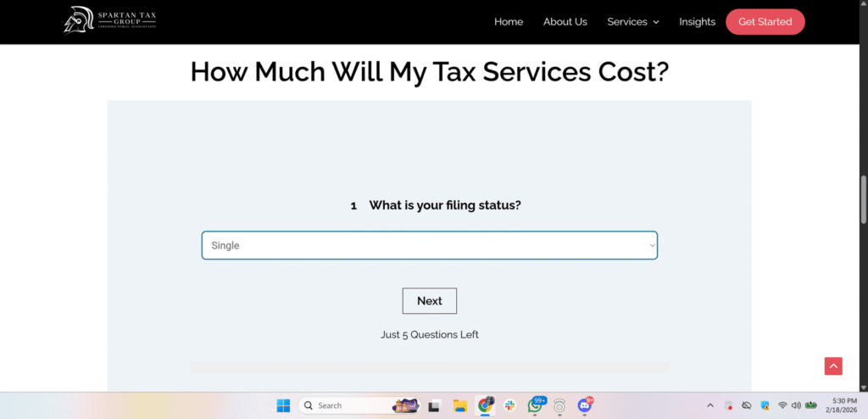Viewport: 868px width, 419px height.
Task: Click the Wi-Fi network icon in the system tray
Action: (x=782, y=405)
